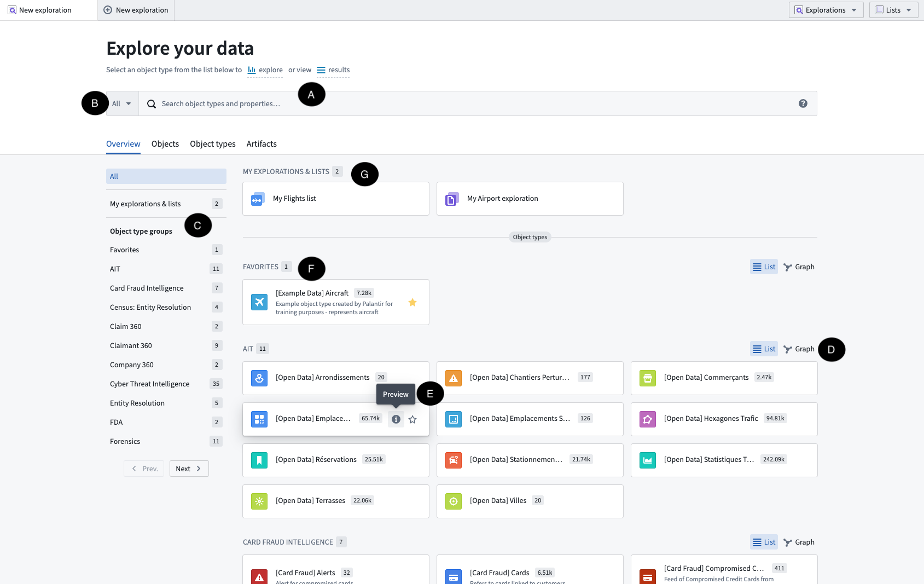Screen dimensions: 924x584
Task: Go to the Object types tab
Action: (x=213, y=144)
